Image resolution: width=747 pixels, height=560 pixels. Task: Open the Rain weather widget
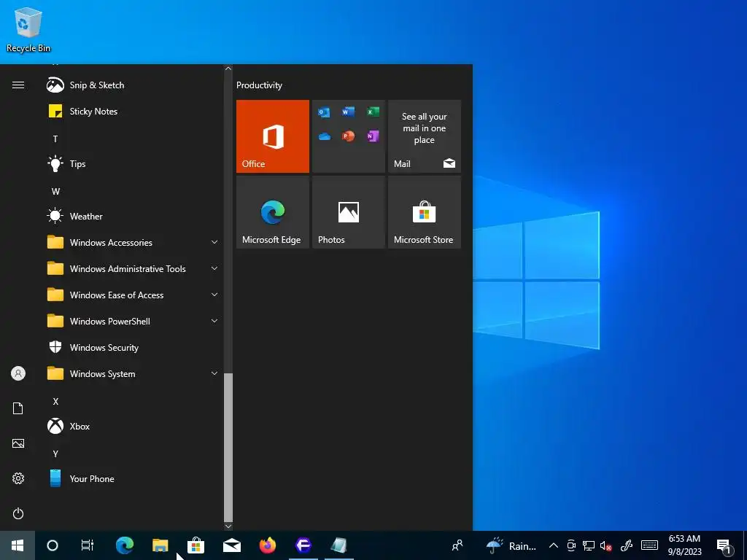click(511, 545)
